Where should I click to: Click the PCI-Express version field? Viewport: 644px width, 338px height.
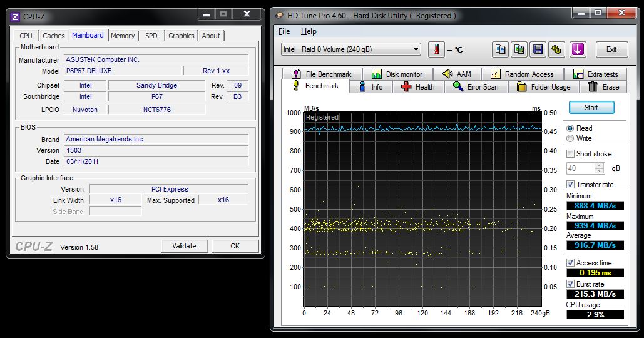tap(169, 189)
